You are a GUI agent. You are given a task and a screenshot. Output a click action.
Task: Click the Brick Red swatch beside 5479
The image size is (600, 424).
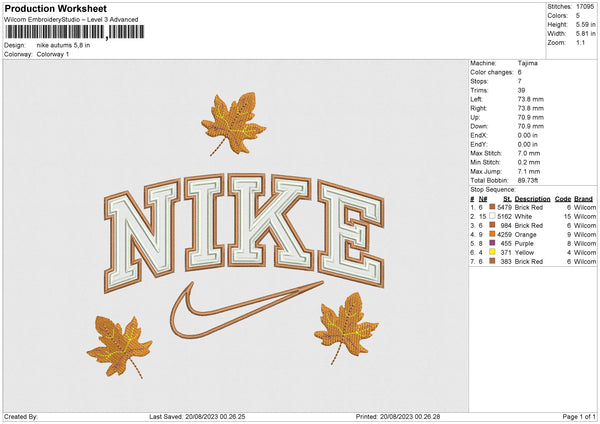point(492,207)
